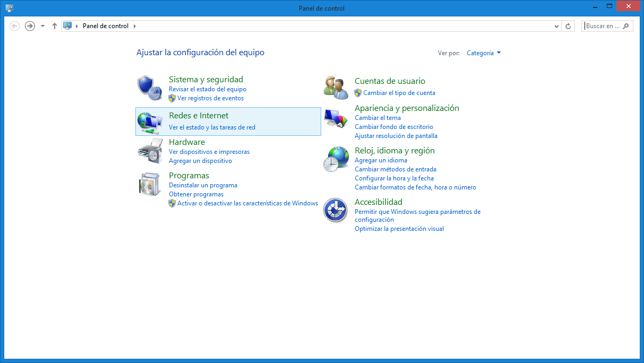Maximize the Panel de control window

click(x=609, y=6)
